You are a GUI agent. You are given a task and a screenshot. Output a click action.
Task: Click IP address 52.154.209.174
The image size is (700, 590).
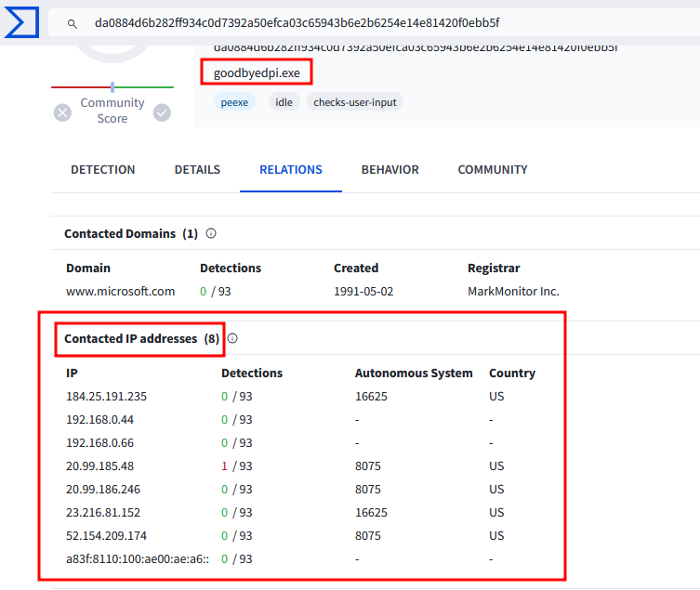tap(107, 536)
